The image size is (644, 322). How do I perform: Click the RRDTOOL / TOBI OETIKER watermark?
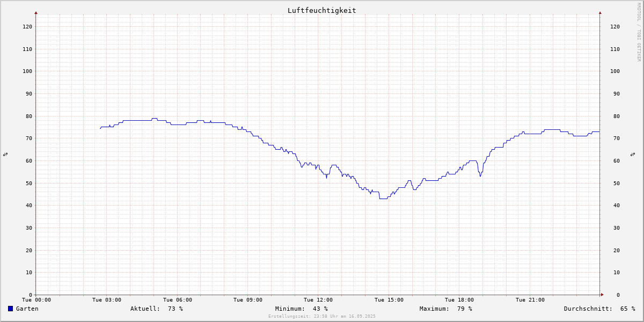click(x=639, y=32)
